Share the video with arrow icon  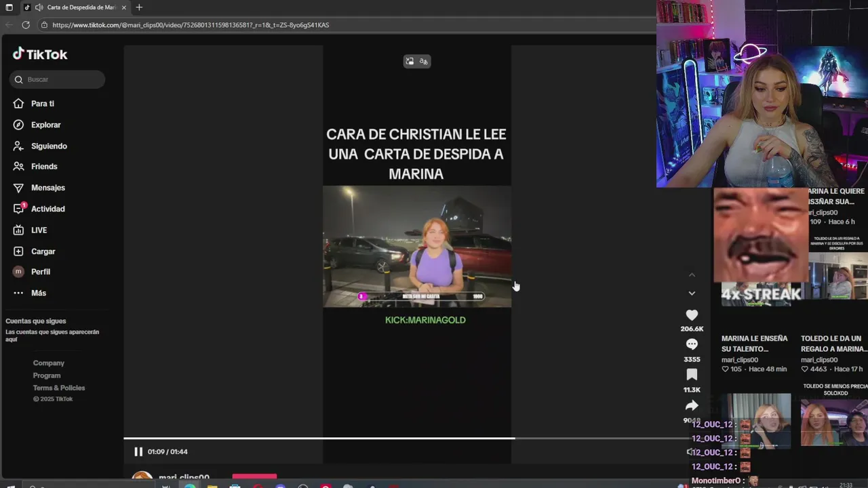click(692, 405)
